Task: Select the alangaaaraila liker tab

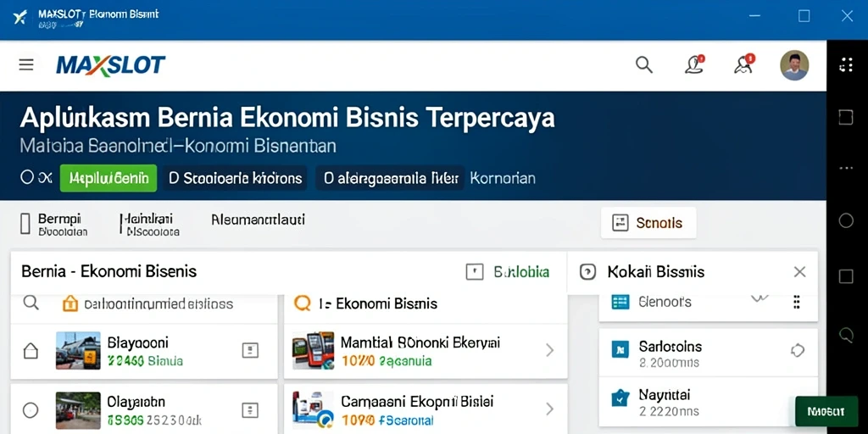Action: [x=390, y=178]
